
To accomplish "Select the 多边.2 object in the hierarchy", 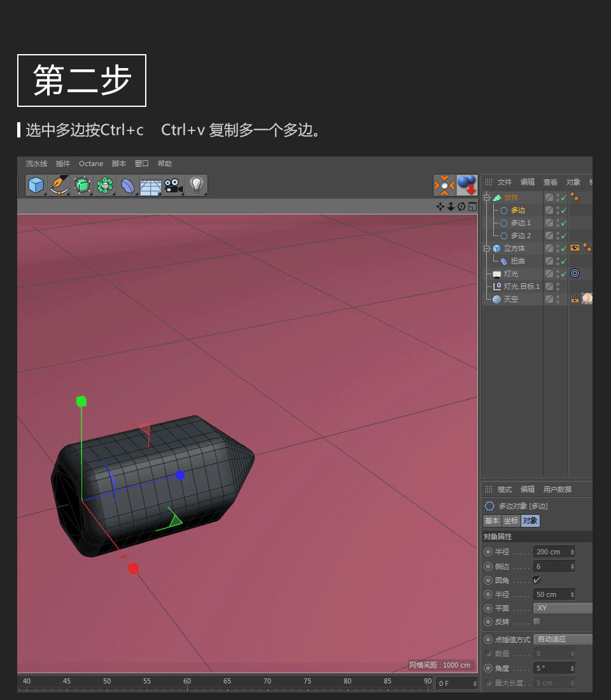I will pos(521,235).
